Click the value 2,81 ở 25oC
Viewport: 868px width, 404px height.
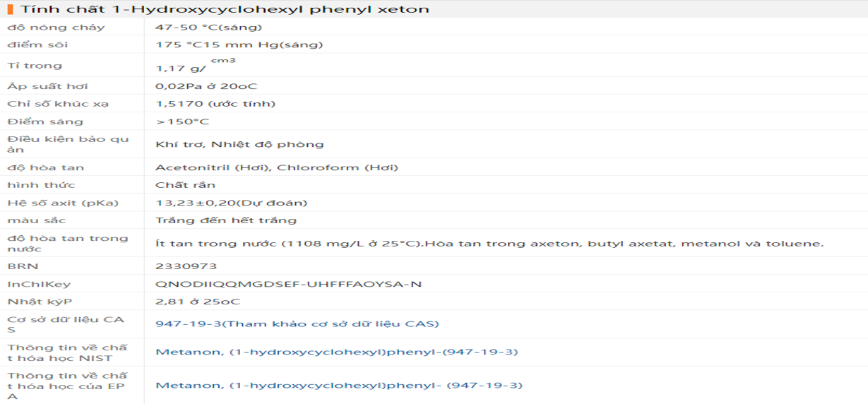coord(198,302)
